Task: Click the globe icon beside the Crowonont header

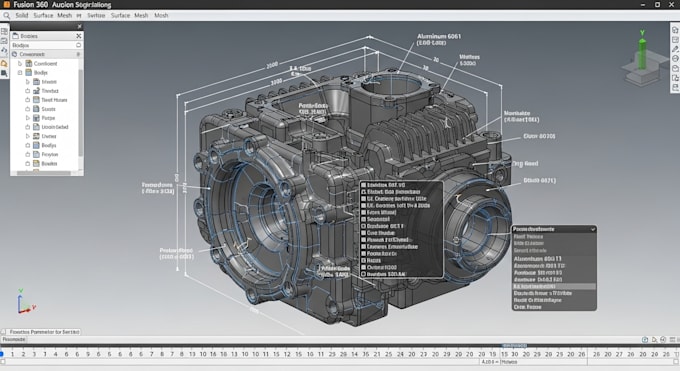Action: [14, 54]
